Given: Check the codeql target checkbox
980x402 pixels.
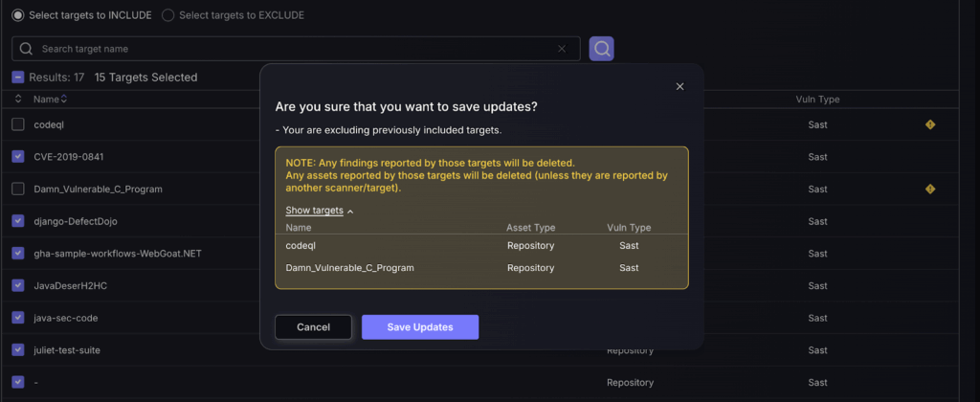Looking at the screenshot, I should coord(18,124).
